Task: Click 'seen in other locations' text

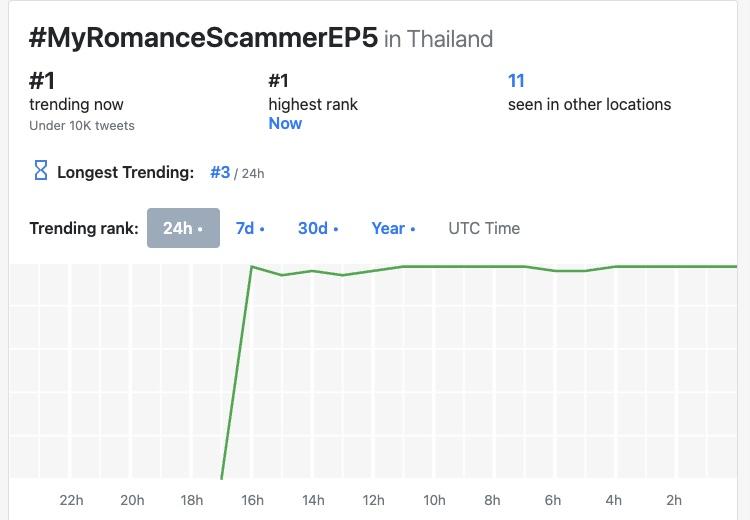Action: pyautogui.click(x=589, y=104)
